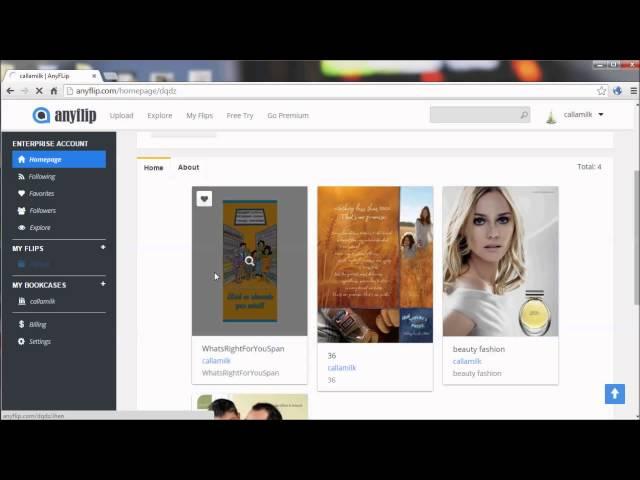
Task: Click the WhatsRightForYouSpan title text
Action: point(243,349)
